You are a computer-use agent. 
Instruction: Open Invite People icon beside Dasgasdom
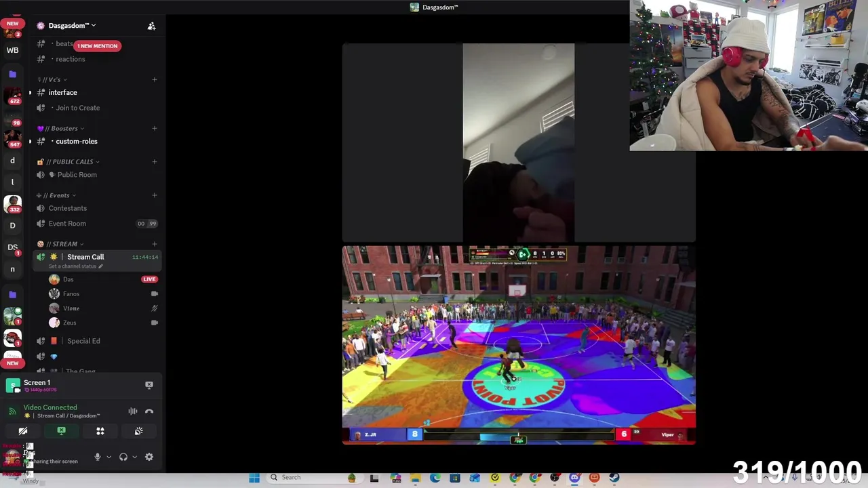151,26
